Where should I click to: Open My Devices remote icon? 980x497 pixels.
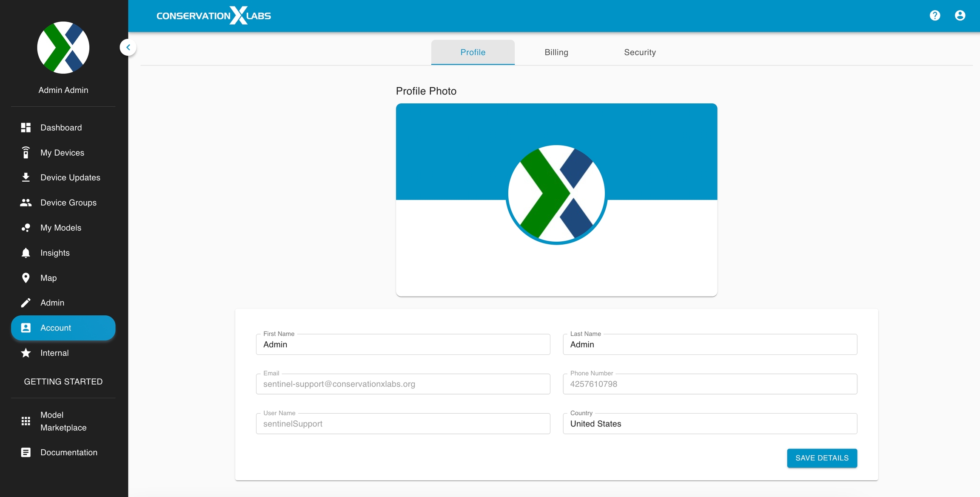(26, 152)
